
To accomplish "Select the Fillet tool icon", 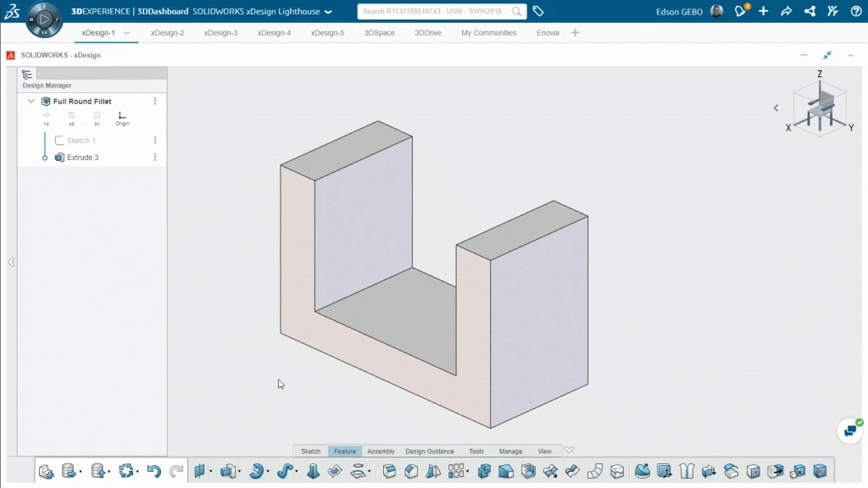I will click(389, 471).
